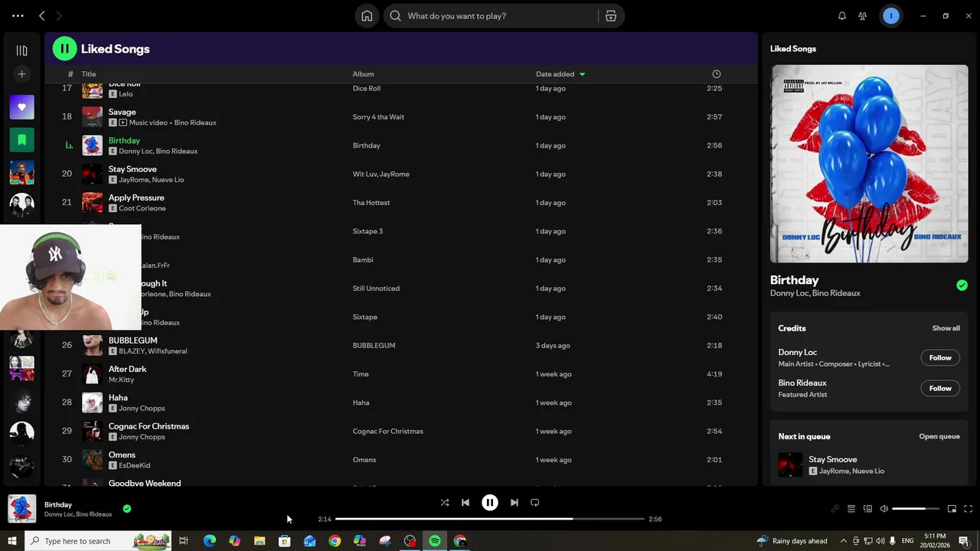Open Stay Smoove in Next in queue
The width and height of the screenshot is (980, 551).
(x=869, y=465)
